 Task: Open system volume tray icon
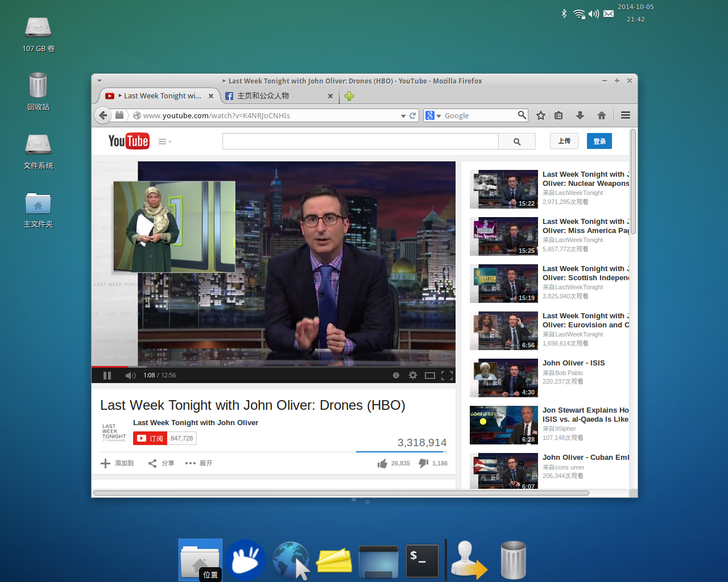594,14
